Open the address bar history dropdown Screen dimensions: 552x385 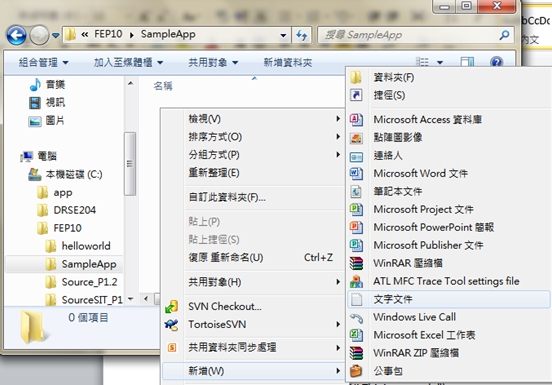click(283, 35)
